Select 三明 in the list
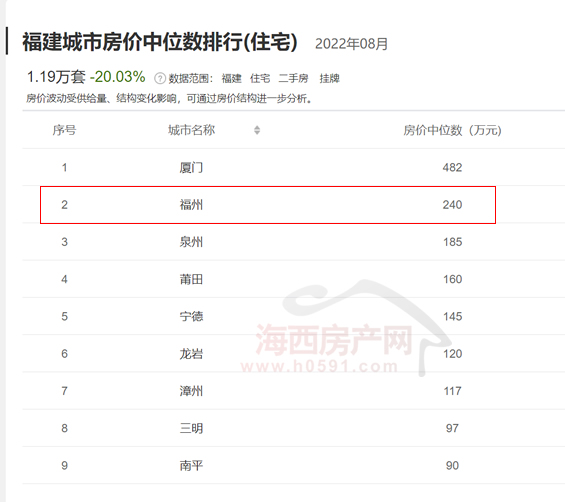565x502 pixels. 191,428
